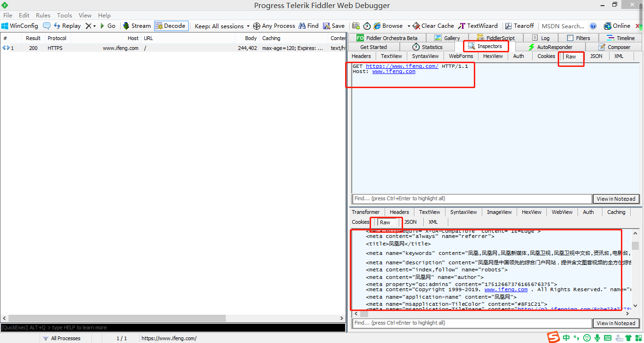Click the comment speech bubble icon
The height and width of the screenshot is (343, 644).
[x=47, y=26]
